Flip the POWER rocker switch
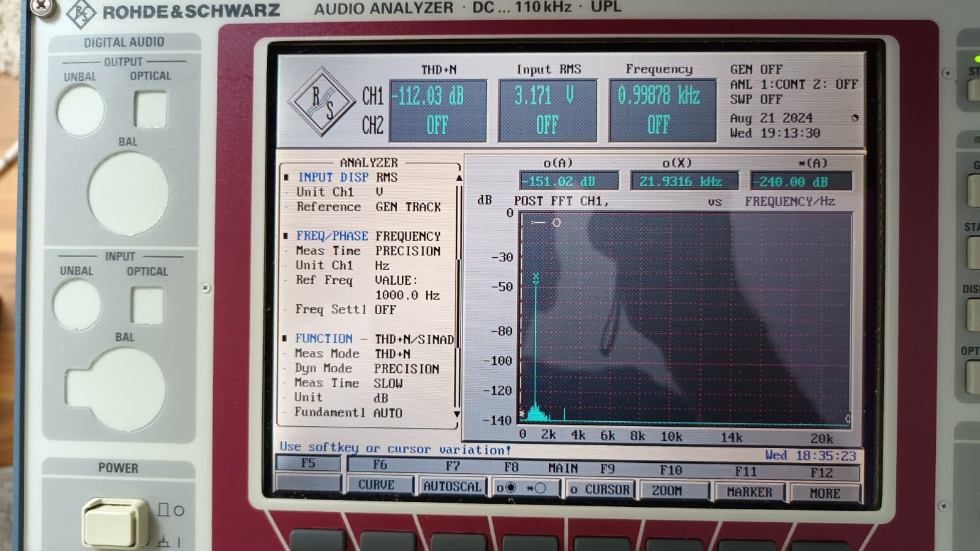Image resolution: width=980 pixels, height=551 pixels. 115,523
